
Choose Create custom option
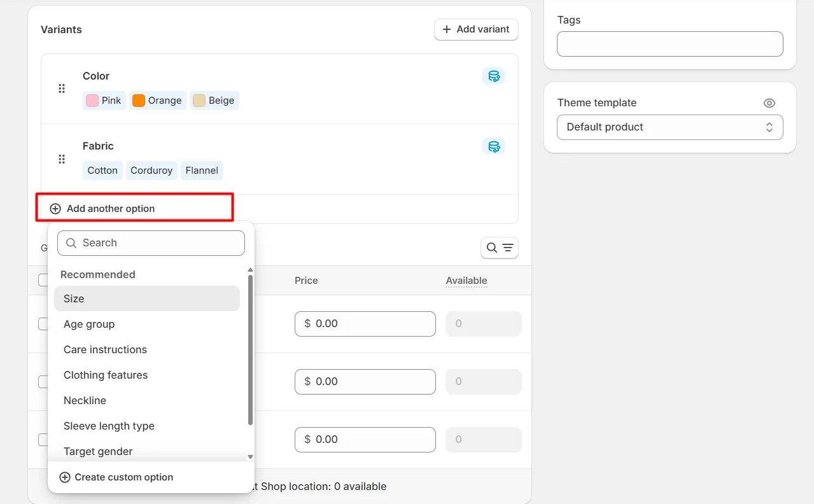(116, 477)
